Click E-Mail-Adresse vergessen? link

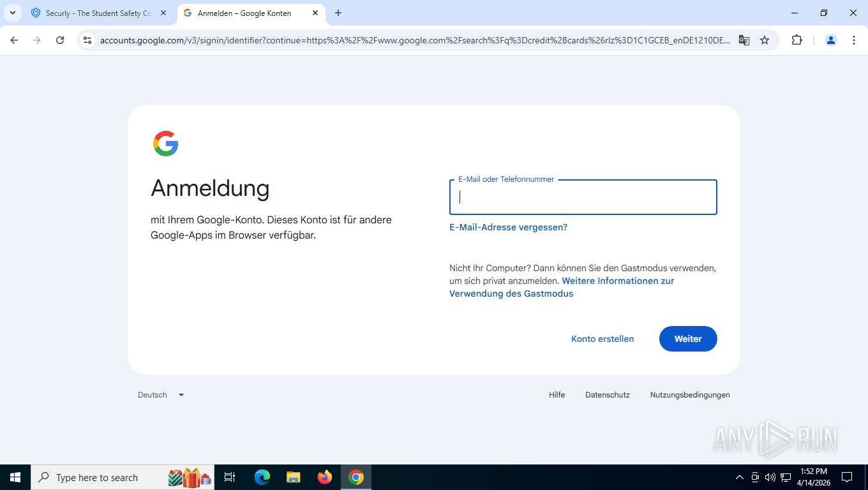coord(508,227)
